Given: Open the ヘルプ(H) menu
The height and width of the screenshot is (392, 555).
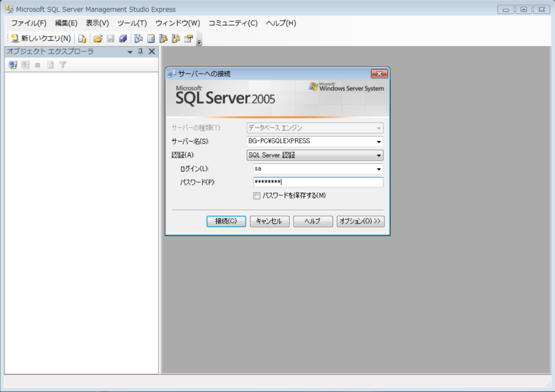Looking at the screenshot, I should tap(281, 23).
